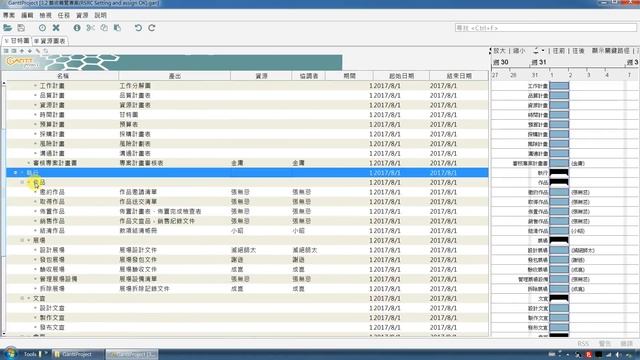This screenshot has height=360, width=640.
Task: Click the unindent task icon
Action: coord(6,51)
